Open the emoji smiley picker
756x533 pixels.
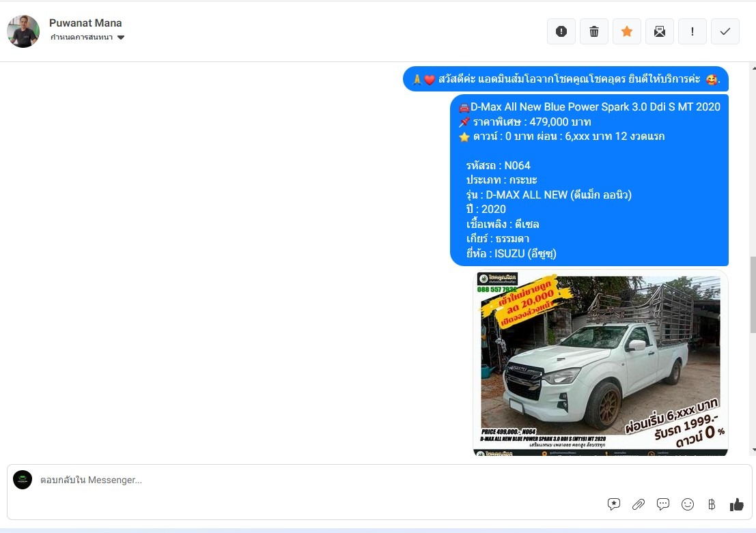point(688,504)
